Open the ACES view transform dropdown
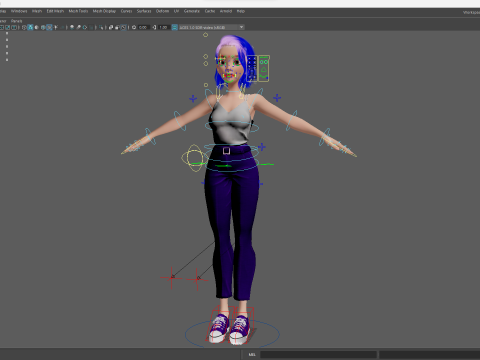Screen dimensions: 480x360 click(x=212, y=27)
